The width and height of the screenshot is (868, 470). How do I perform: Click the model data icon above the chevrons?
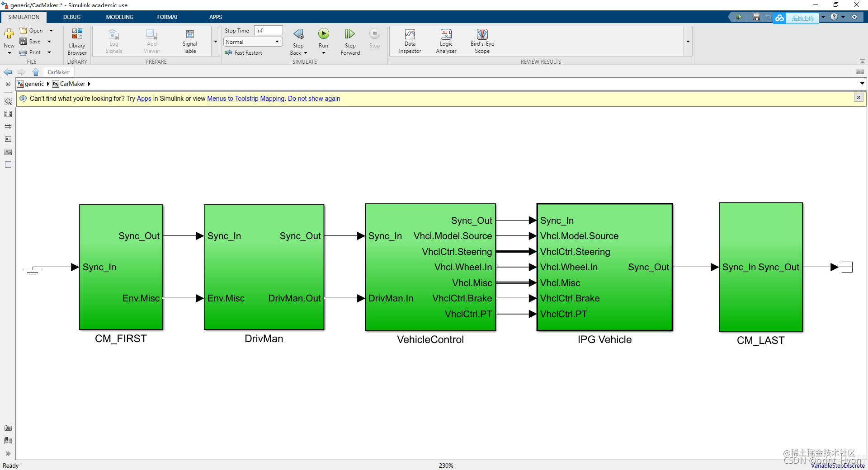tap(8, 441)
